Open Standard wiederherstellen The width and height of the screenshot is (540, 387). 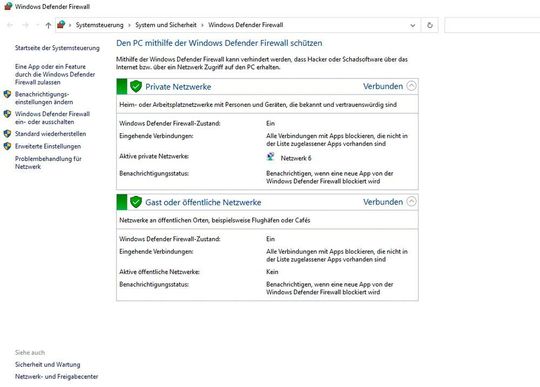pyautogui.click(x=50, y=134)
